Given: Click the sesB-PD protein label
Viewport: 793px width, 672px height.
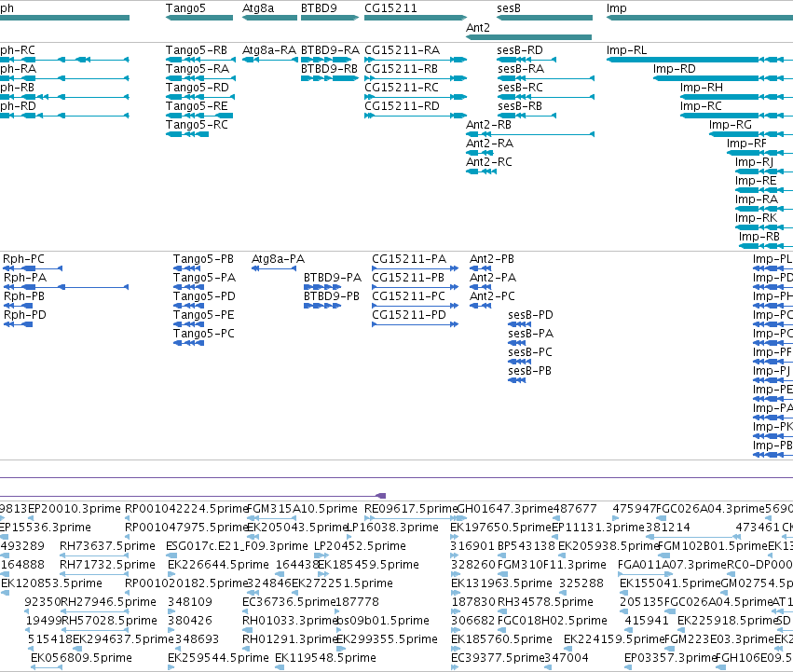Looking at the screenshot, I should (530, 315).
